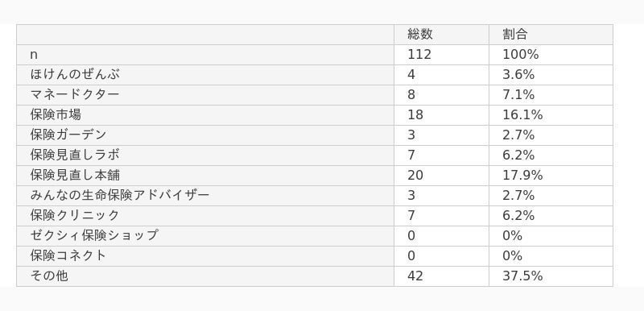Screen dimensions: 644x311
Task: Click the 保険ガーデン row label
Action: click(x=68, y=135)
